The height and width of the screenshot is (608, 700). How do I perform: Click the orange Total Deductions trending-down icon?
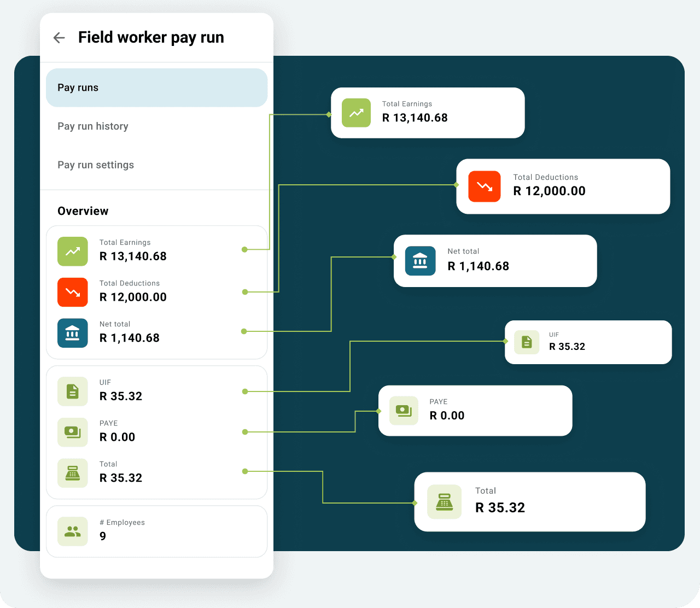click(72, 293)
